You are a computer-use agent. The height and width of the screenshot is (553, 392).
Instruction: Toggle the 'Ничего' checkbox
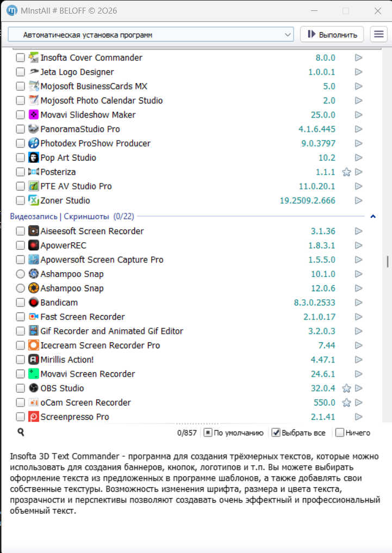pos(339,432)
